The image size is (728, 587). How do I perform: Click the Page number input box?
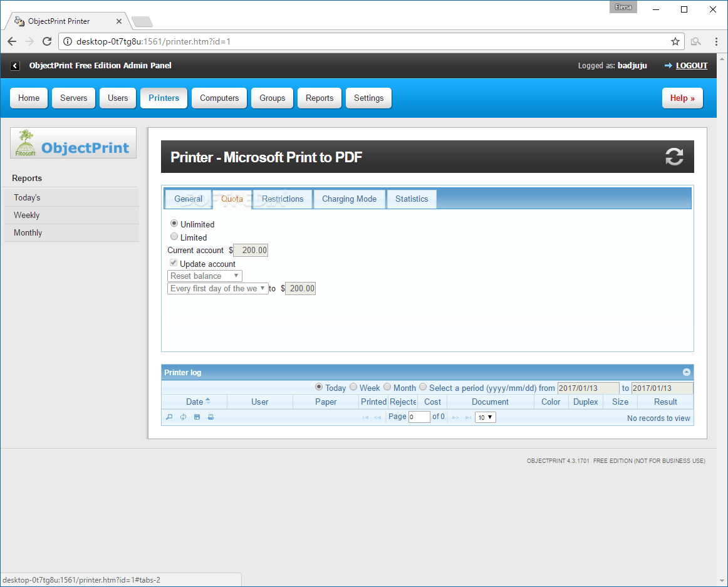click(419, 417)
